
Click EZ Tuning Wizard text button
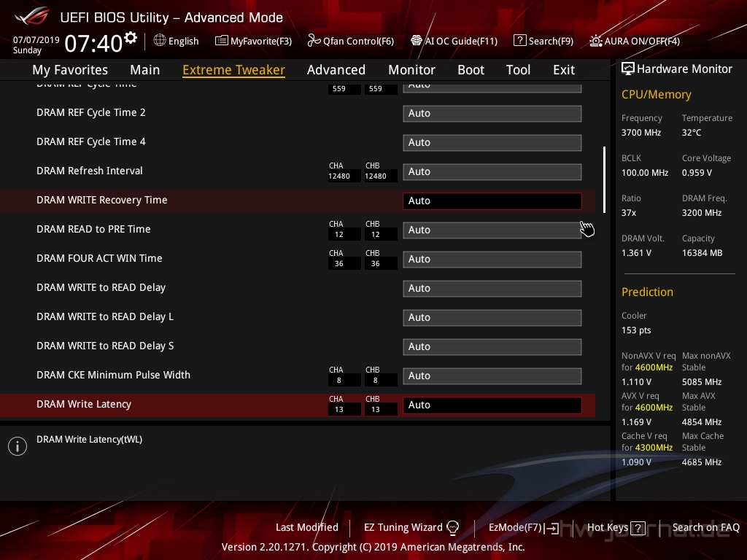click(403, 527)
